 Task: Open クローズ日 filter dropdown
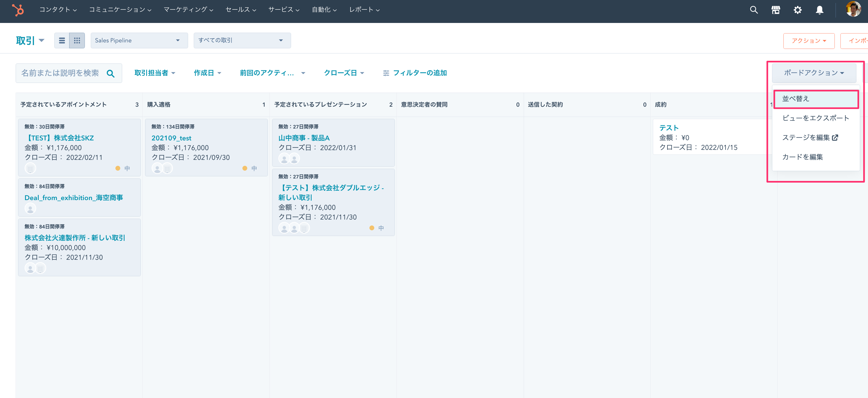344,73
